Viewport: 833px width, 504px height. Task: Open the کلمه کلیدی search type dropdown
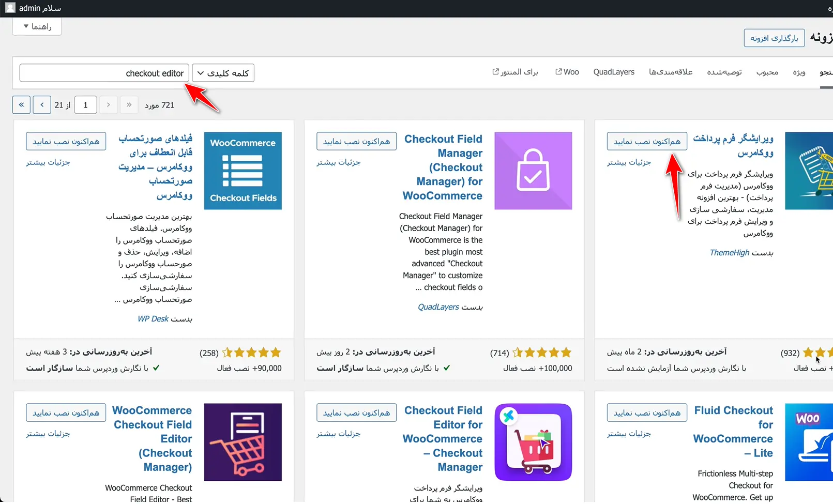(223, 73)
